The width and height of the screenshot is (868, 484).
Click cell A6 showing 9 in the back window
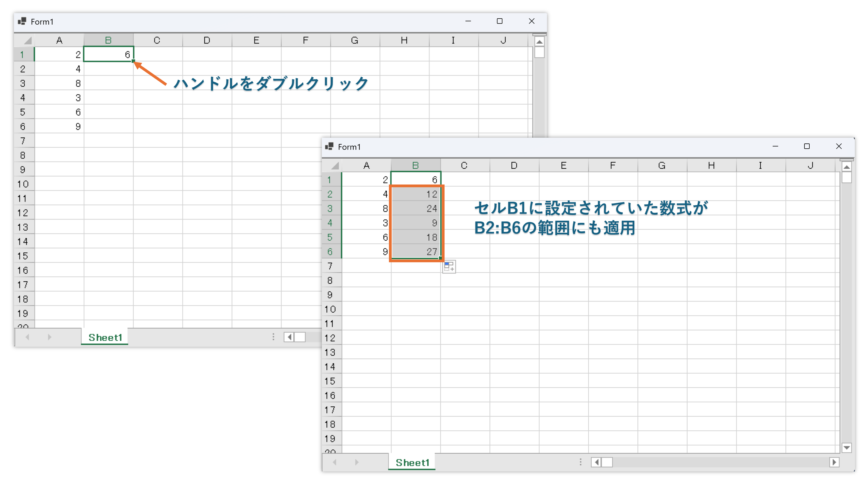[x=59, y=126]
